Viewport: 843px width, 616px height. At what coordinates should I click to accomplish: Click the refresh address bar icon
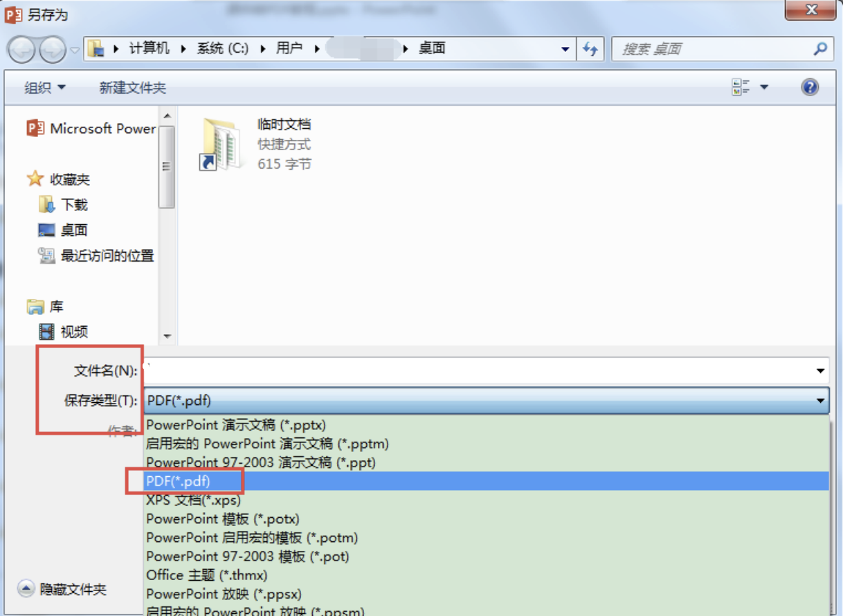(590, 49)
